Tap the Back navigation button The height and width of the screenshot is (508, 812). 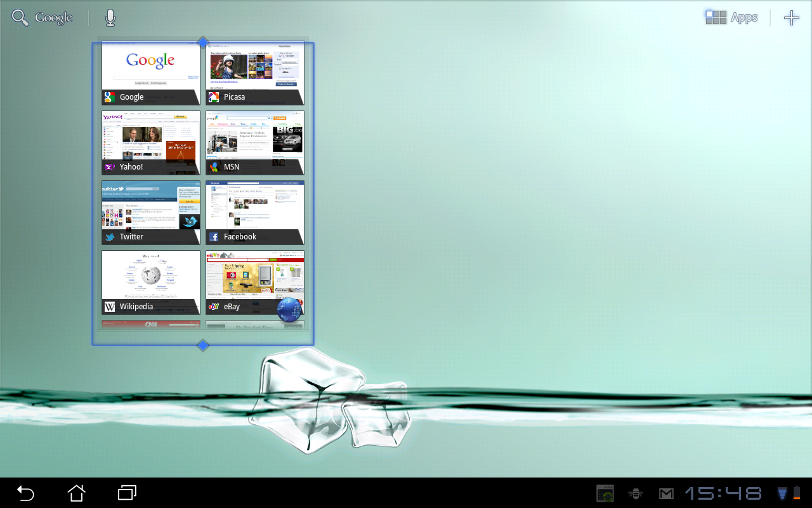(25, 493)
